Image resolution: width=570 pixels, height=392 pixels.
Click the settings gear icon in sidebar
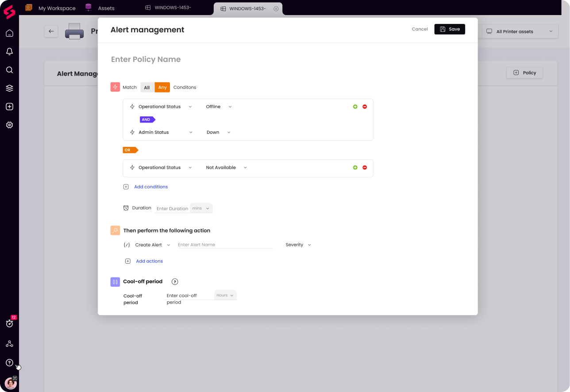(x=9, y=125)
